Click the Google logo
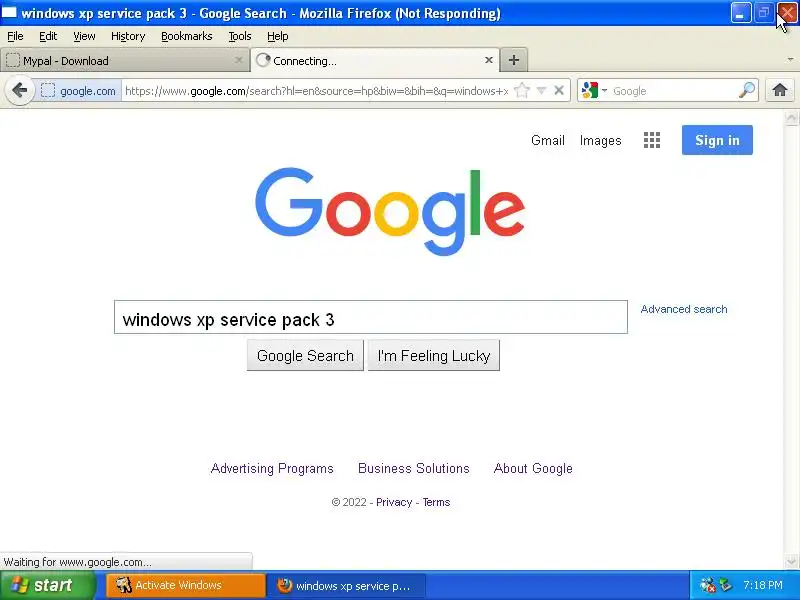 coord(390,211)
